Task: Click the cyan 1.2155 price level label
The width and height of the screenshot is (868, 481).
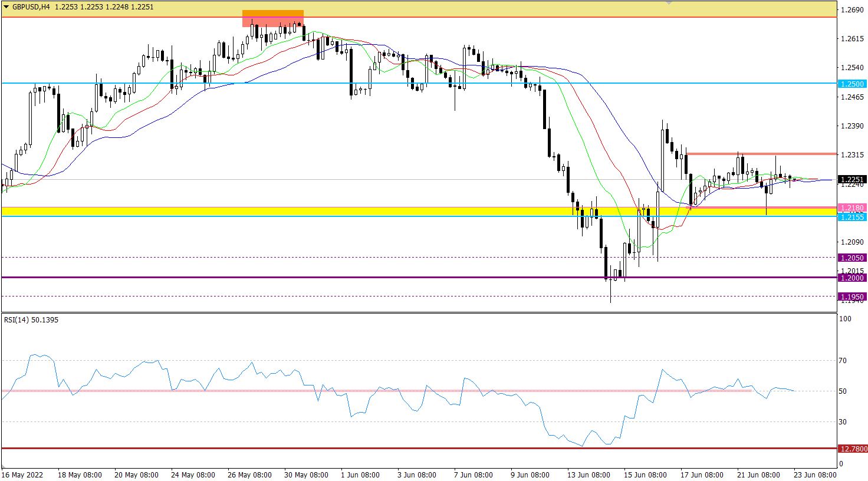Action: tap(852, 217)
